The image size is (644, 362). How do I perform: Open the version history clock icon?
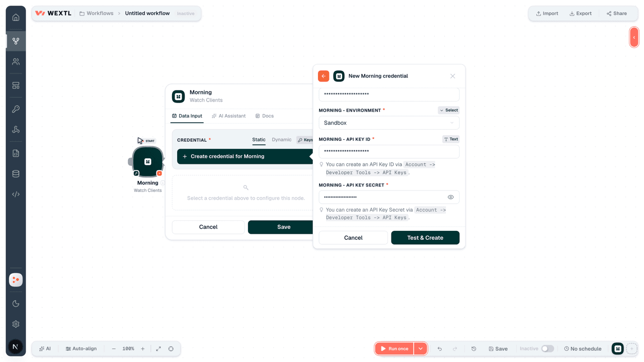[474, 349]
